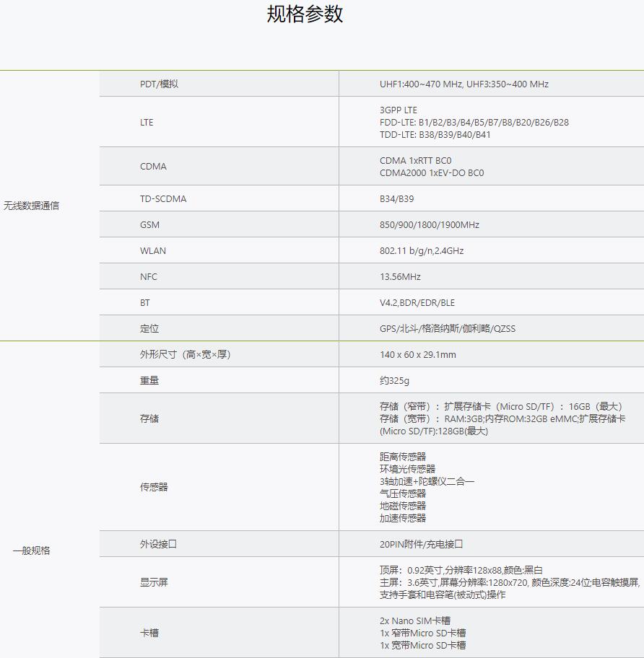Click the 气压传感器 entry
The image size is (644, 658).
coord(403,493)
